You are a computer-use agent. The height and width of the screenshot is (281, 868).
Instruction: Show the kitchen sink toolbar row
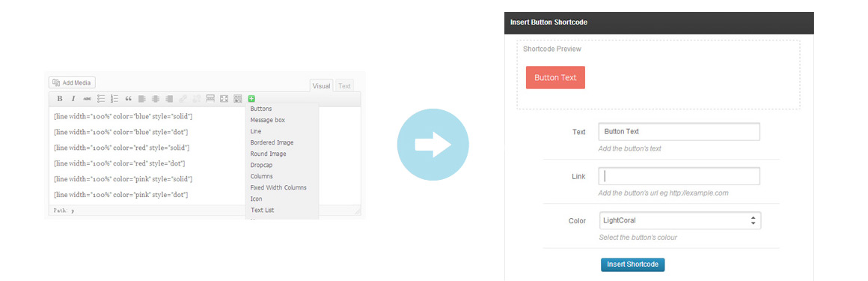pos(237,99)
